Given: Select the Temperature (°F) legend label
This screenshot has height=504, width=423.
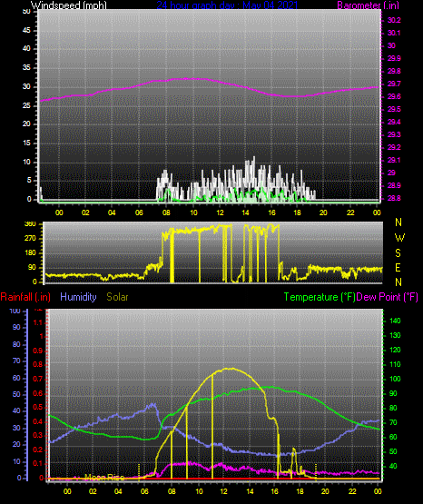Looking at the screenshot, I should coord(320,297).
